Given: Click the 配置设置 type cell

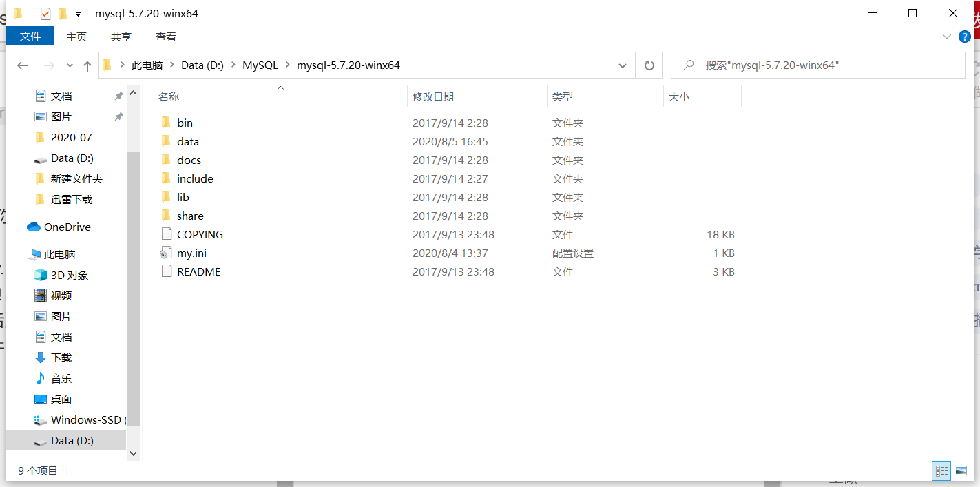Looking at the screenshot, I should tap(573, 253).
